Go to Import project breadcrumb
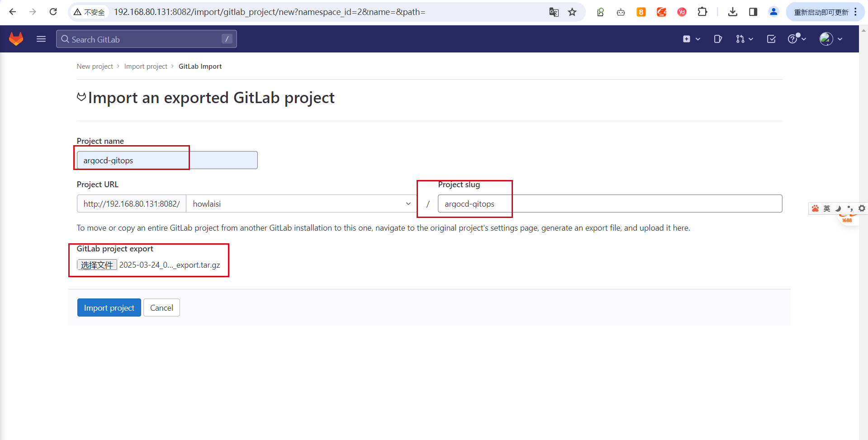 [x=146, y=66]
